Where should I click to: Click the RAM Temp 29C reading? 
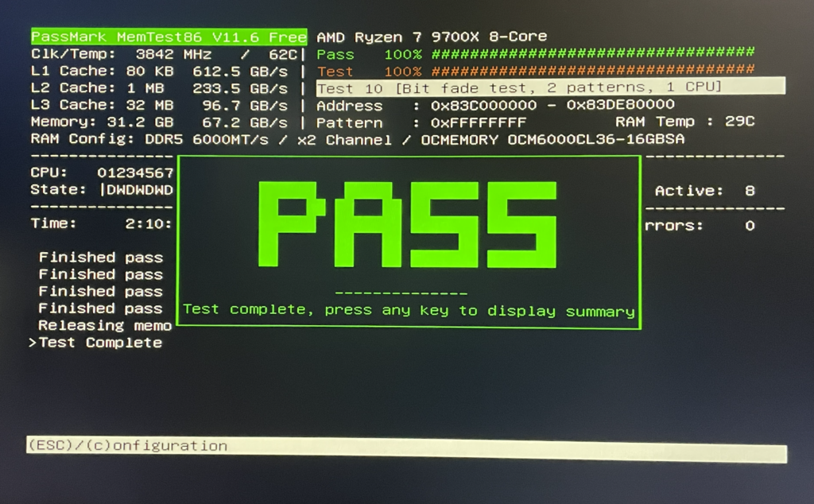(684, 122)
